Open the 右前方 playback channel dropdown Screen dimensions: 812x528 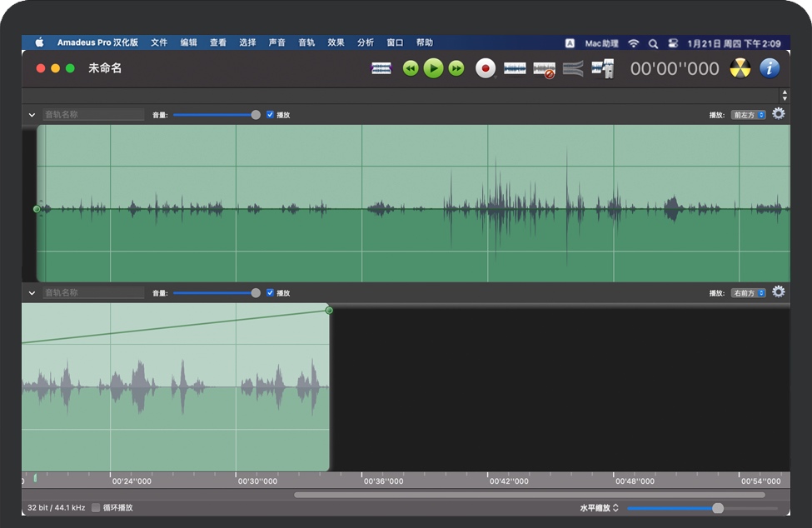coord(748,293)
